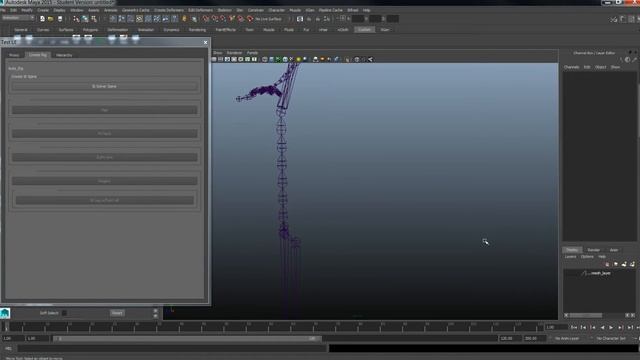Click the MEL command line input field

click(172, 349)
